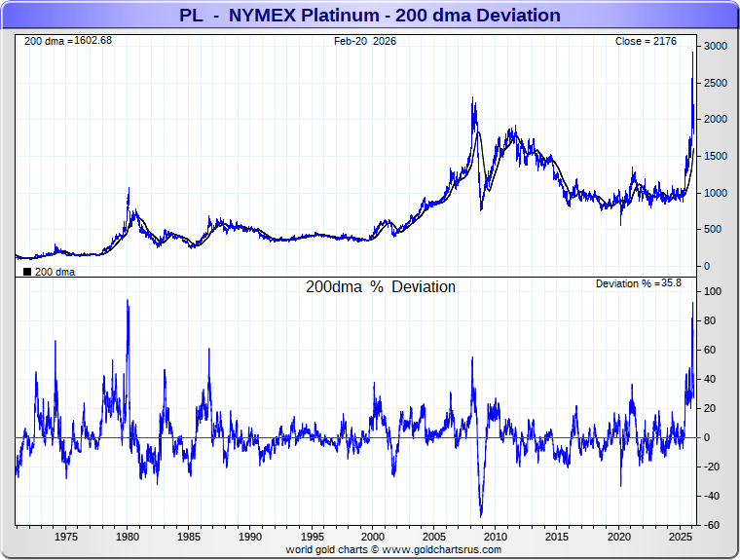
Task: Click the 1975 year axis label
Action: [65, 537]
